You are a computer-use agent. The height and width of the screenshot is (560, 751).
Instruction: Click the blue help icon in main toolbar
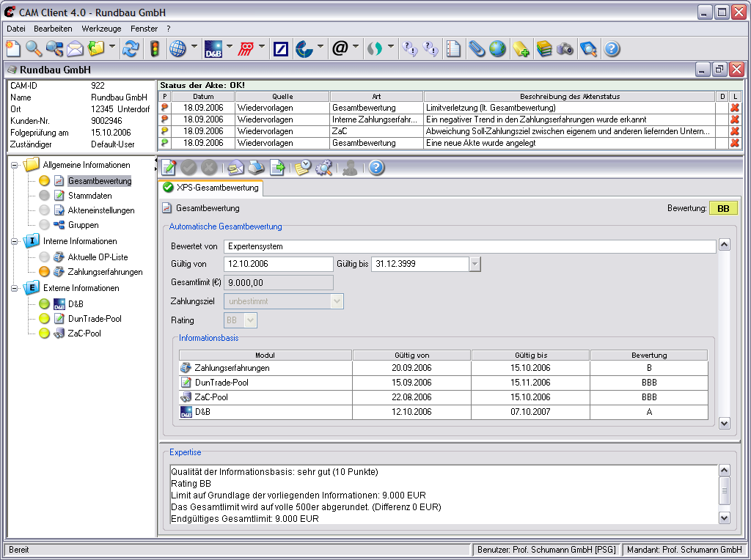612,49
